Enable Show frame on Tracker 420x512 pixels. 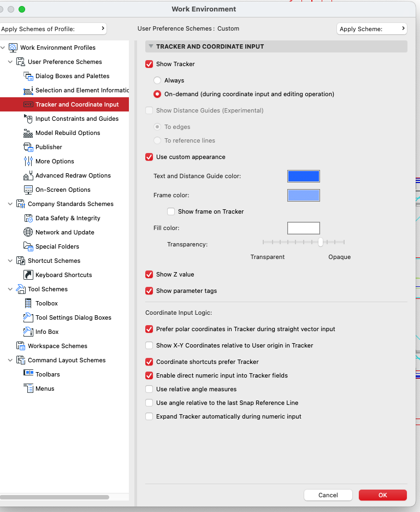coord(171,211)
